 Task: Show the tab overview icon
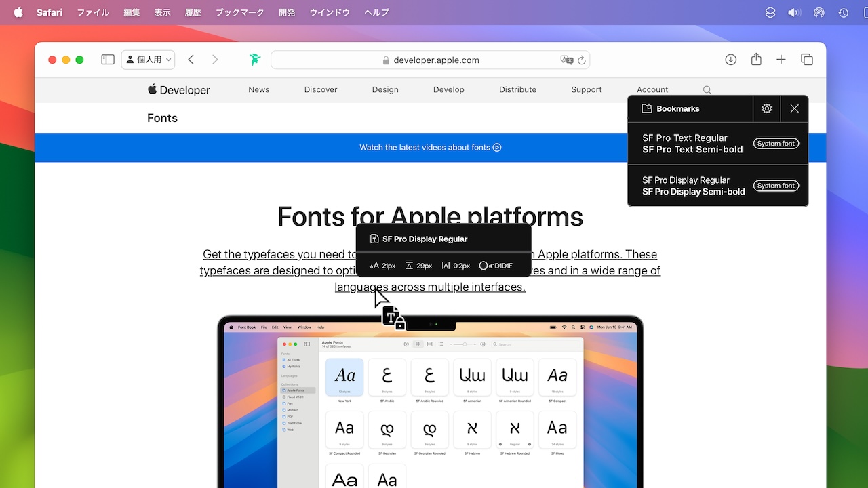pyautogui.click(x=807, y=60)
